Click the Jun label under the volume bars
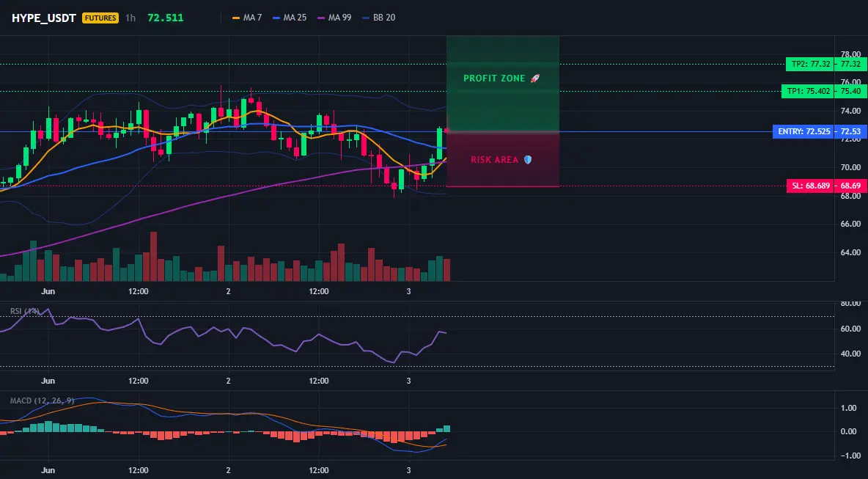The width and height of the screenshot is (868, 479). click(x=48, y=291)
